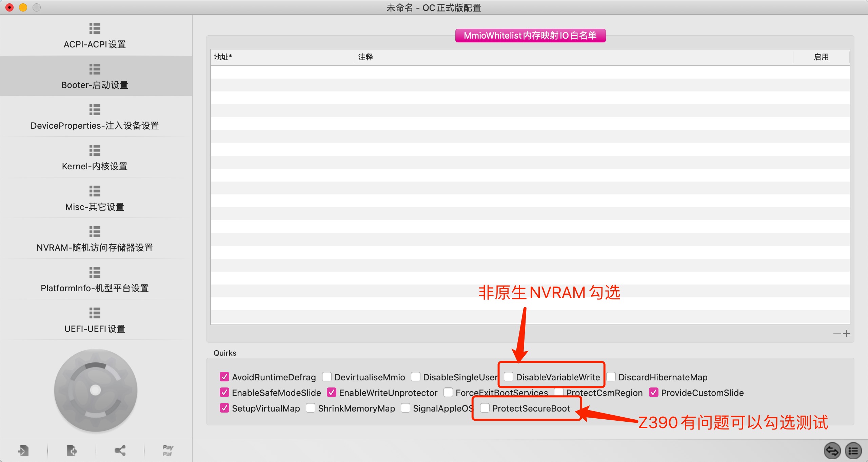Switch to PlatformInfo-机型平台设置 label
The height and width of the screenshot is (462, 868).
coord(95,288)
